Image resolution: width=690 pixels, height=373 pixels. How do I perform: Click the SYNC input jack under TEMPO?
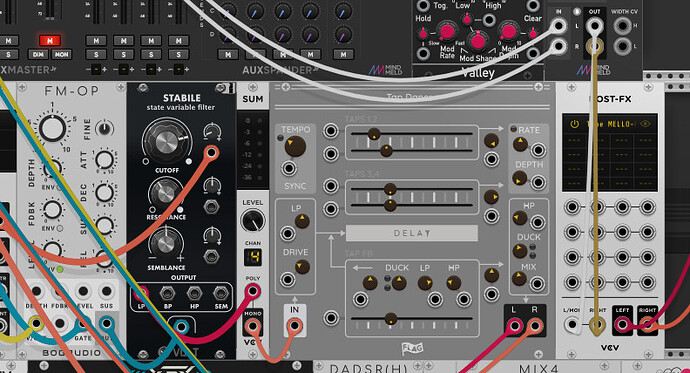pyautogui.click(x=289, y=168)
